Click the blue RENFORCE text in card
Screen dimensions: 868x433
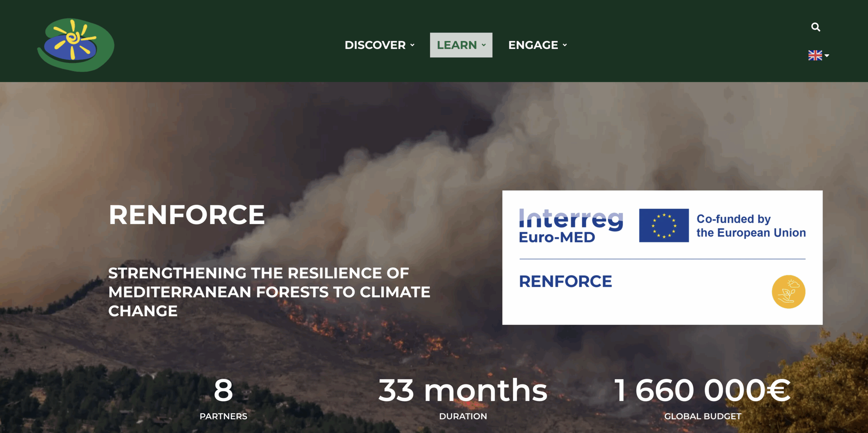pos(565,281)
